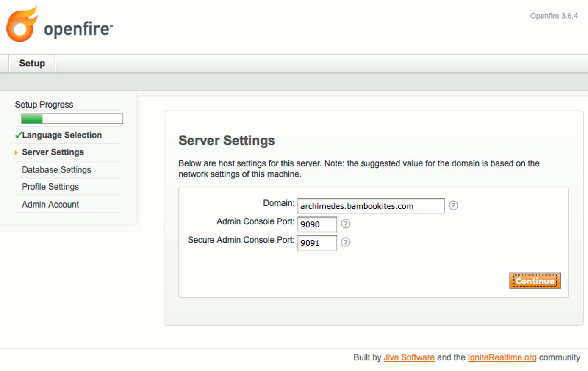Switch to the Setup tab
This screenshot has width=588, height=371.
(31, 63)
